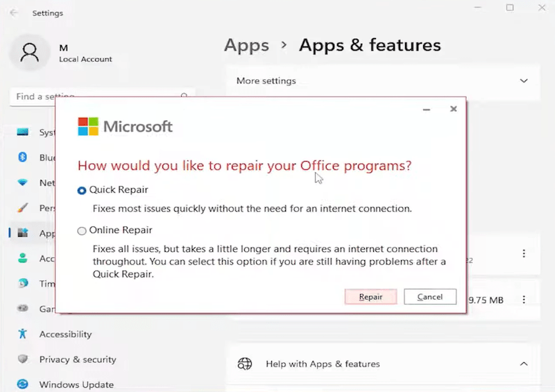Click the Apps breadcrumb link

click(247, 45)
